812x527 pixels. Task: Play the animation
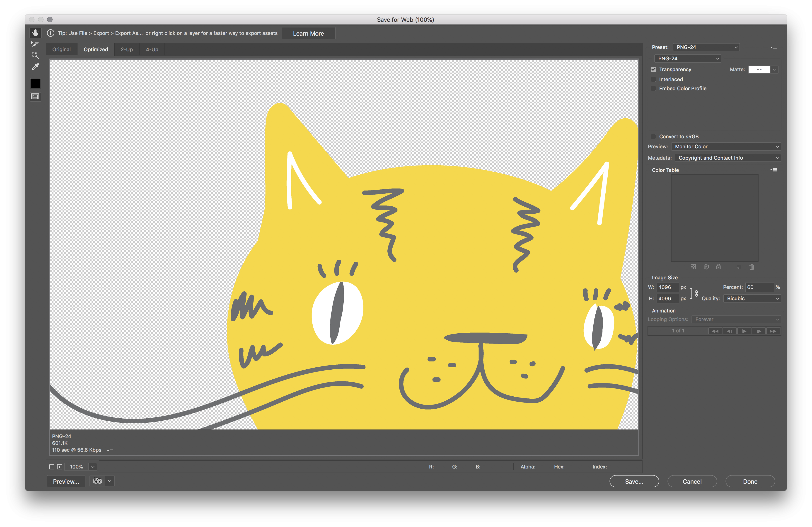point(744,331)
